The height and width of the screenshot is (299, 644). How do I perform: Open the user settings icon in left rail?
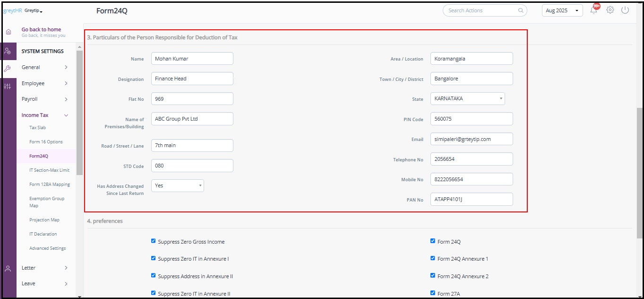8,51
